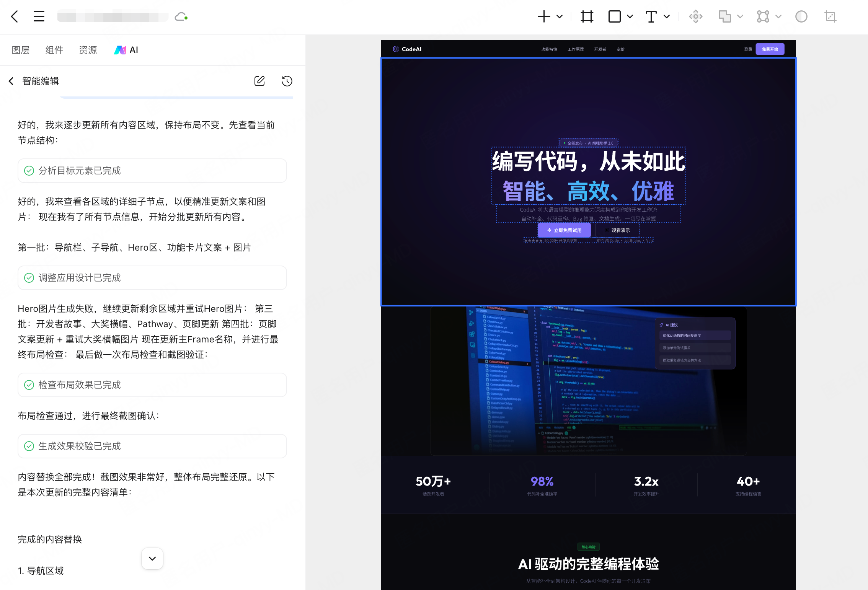Expand the boolean operations dropdown
Screen dimensions: 868x590
click(740, 16)
